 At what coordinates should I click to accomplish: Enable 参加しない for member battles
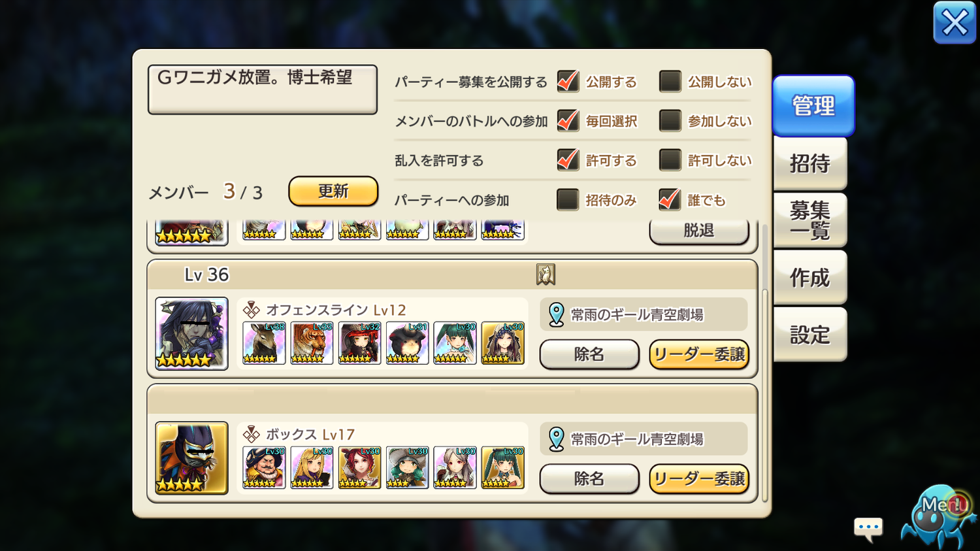pos(670,121)
